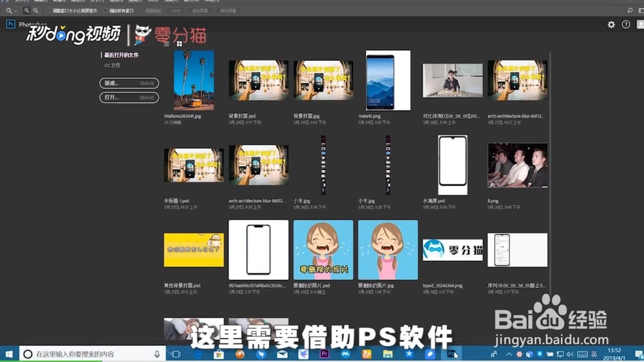644x362 pixels.
Task: Enable 调整窗口大小以满屏显示 checkbox
Action: click(48, 11)
